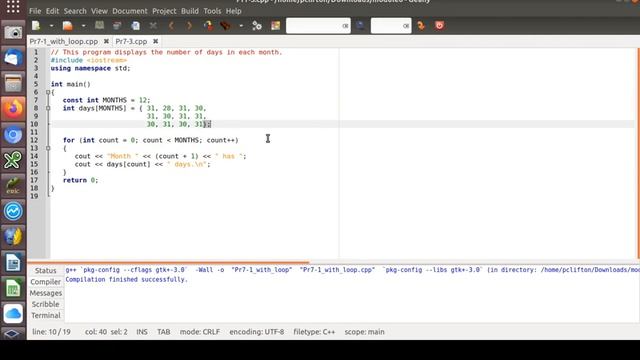The image size is (640, 360).
Task: Open the cloud app dock icon
Action: 13,314
